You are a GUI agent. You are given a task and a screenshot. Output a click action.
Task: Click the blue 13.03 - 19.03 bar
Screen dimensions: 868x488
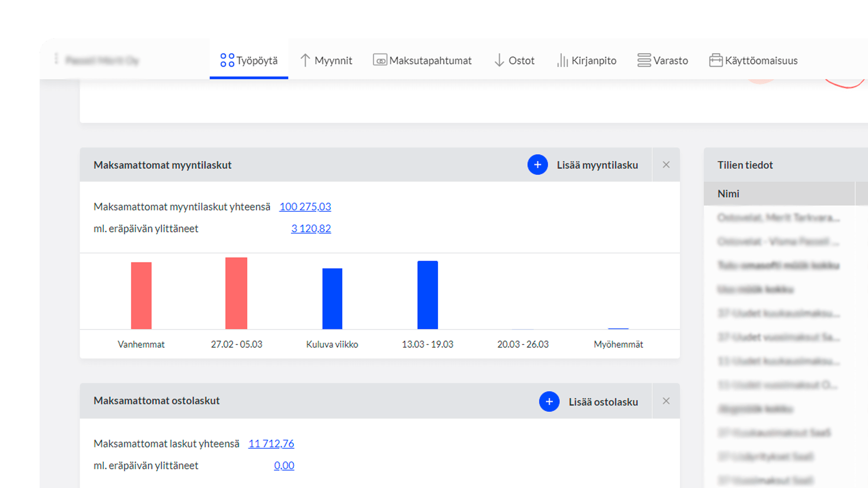click(428, 295)
